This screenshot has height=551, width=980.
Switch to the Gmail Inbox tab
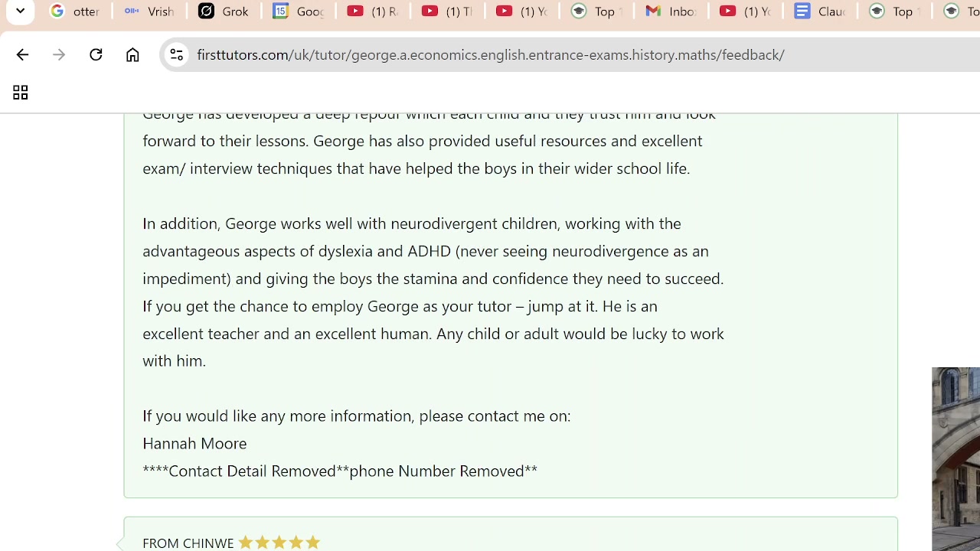click(671, 11)
